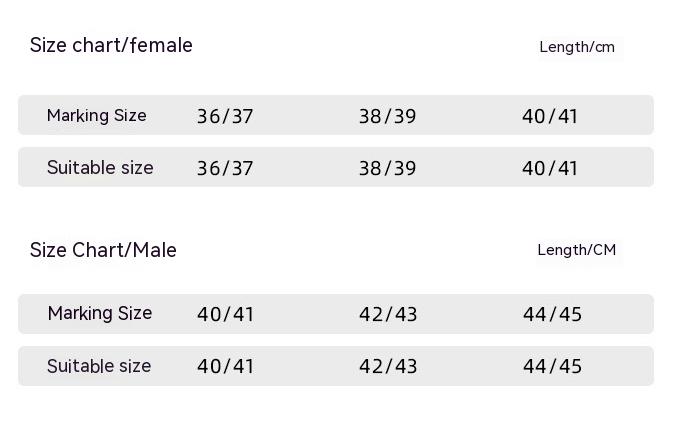This screenshot has width=682, height=424.
Task: Select 36/37 in female Suitable size row
Action: (x=225, y=168)
